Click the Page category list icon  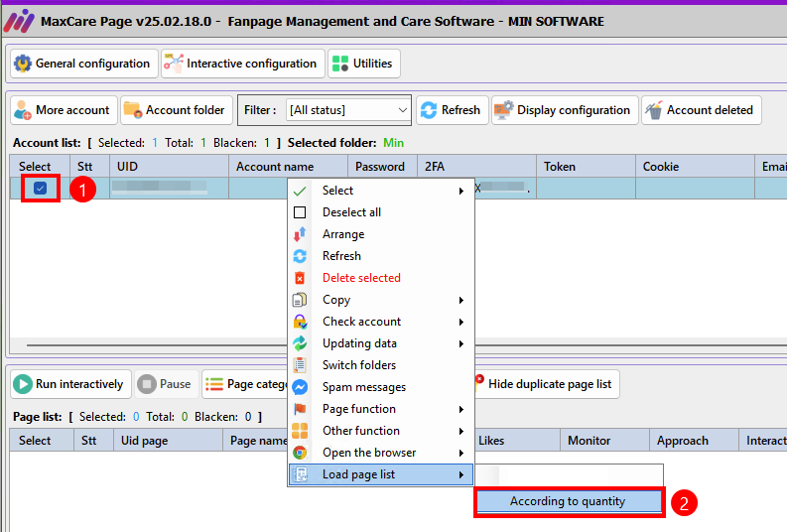click(214, 384)
